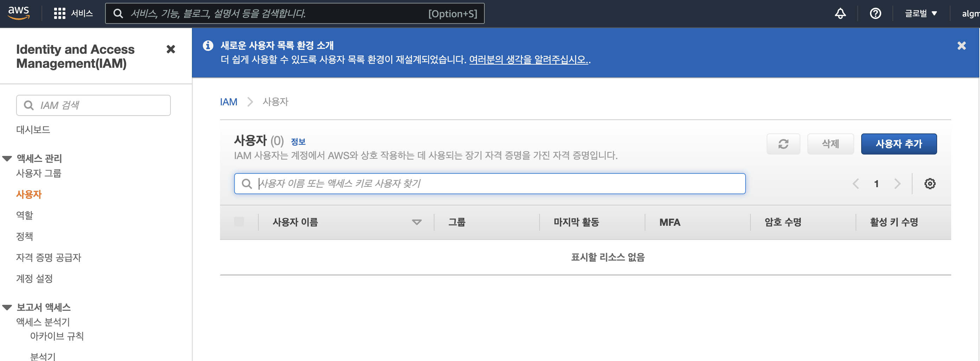This screenshot has width=980, height=361.
Task: Click the 사용자 breadcrumb text
Action: pos(276,102)
